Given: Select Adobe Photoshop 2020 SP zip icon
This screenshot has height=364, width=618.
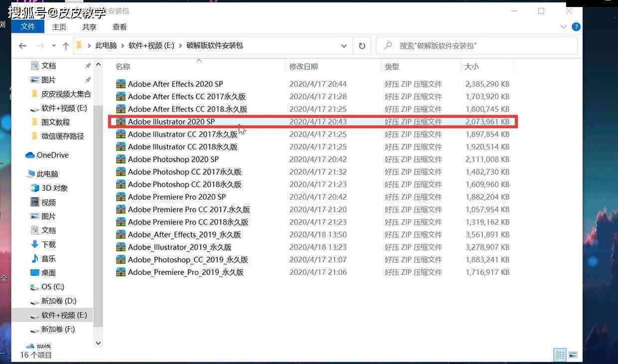Looking at the screenshot, I should [x=121, y=159].
